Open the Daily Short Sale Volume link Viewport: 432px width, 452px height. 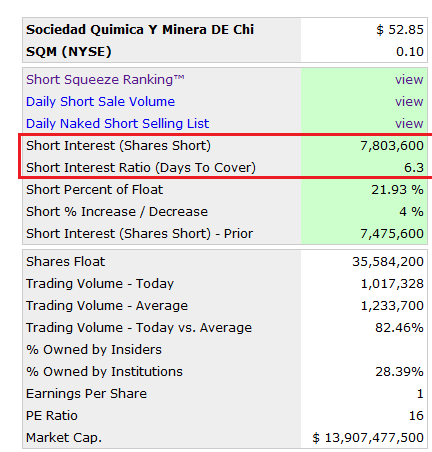point(100,102)
